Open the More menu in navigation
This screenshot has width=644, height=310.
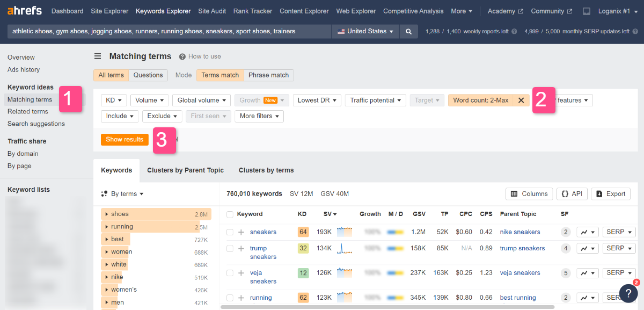point(462,11)
